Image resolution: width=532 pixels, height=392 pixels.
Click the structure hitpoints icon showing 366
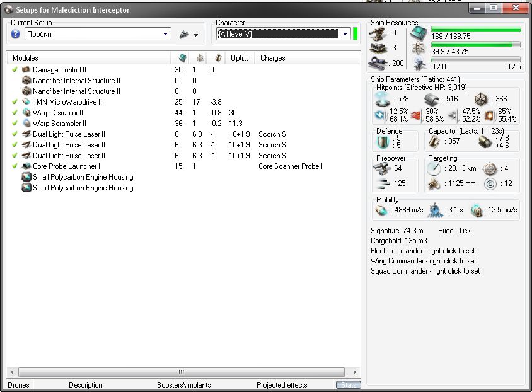coord(481,100)
